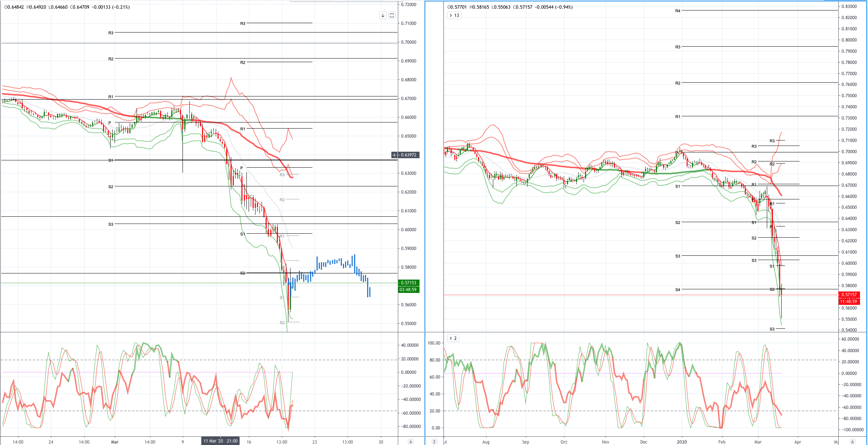Click the date label 11 Mar '20 21:00

pos(220,441)
